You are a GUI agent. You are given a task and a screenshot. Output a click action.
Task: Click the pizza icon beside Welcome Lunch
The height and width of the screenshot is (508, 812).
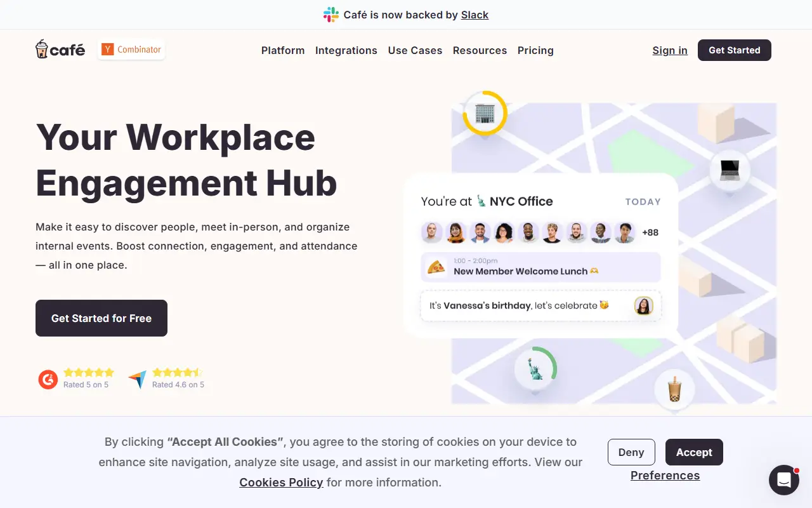(436, 267)
